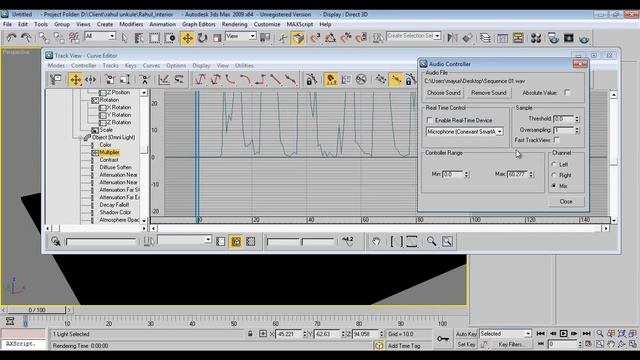This screenshot has width=640, height=360.
Task: Set tangents to Auto in Curve Editor
Action: pos(200,79)
